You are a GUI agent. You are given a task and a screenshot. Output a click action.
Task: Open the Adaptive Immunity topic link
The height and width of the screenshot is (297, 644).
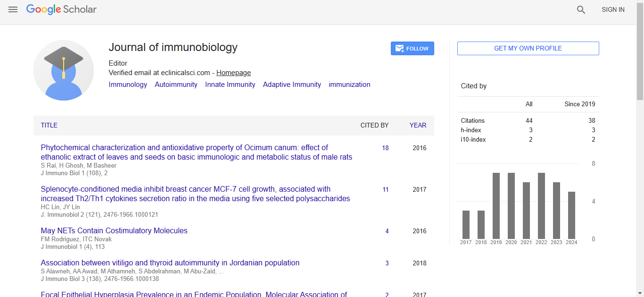(x=292, y=85)
